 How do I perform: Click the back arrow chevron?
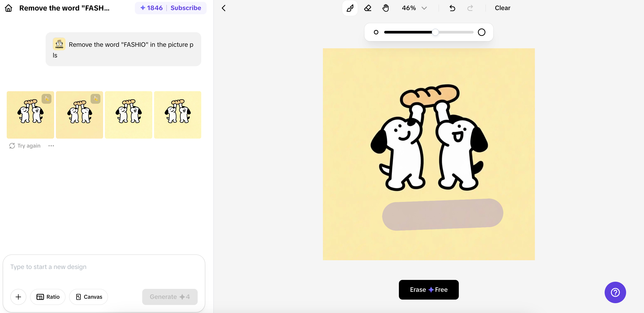tap(224, 8)
